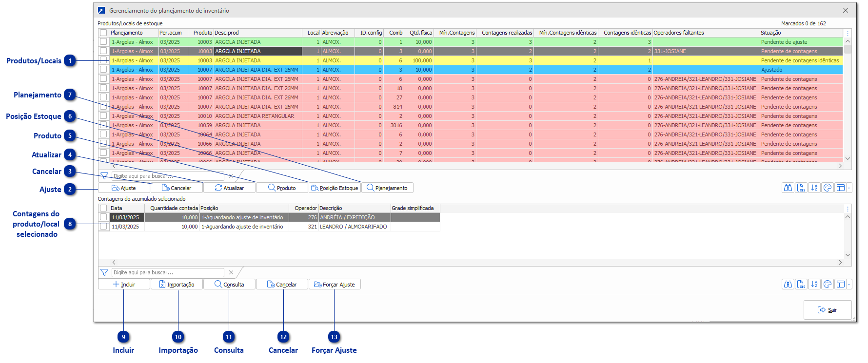Click the Operadores faltantes column header

coord(706,33)
